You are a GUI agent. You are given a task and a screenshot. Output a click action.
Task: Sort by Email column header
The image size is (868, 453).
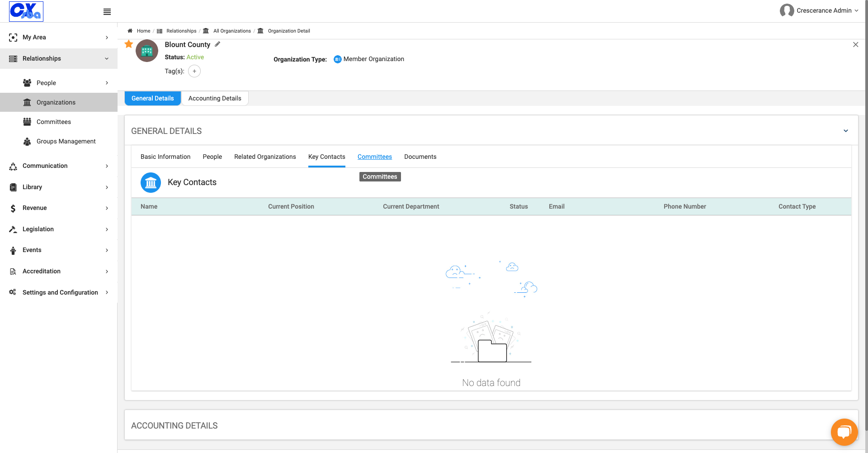[x=557, y=206]
